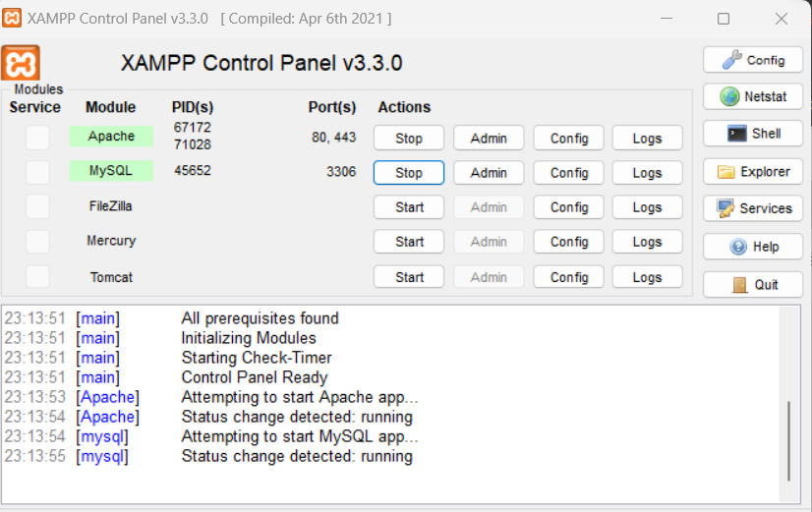
Task: Toggle the Apache service checkbox
Action: pos(37,138)
